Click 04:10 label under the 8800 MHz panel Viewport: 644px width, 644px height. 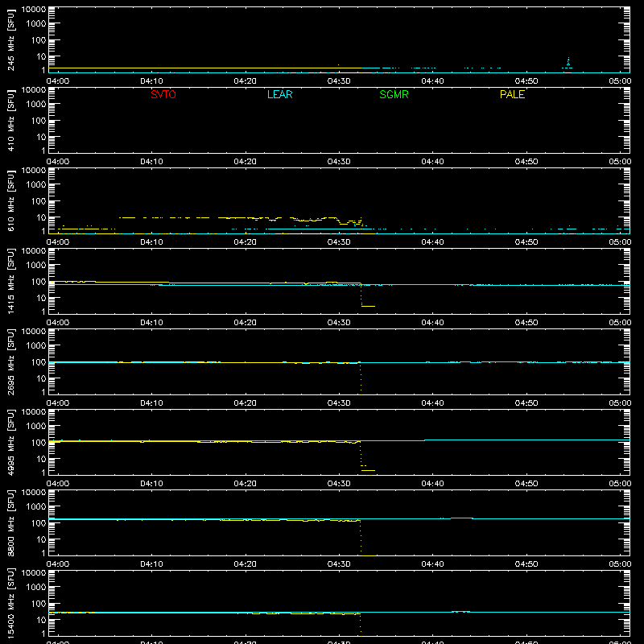click(151, 564)
